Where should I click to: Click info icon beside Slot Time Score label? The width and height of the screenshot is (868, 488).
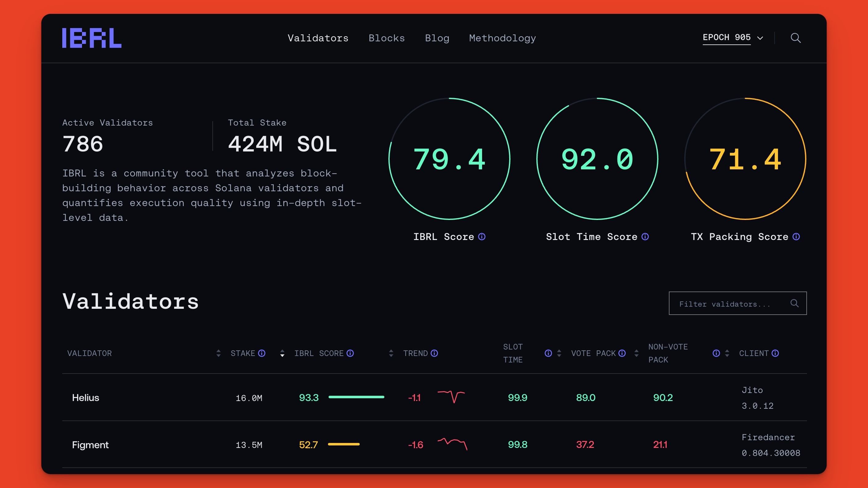coord(645,237)
